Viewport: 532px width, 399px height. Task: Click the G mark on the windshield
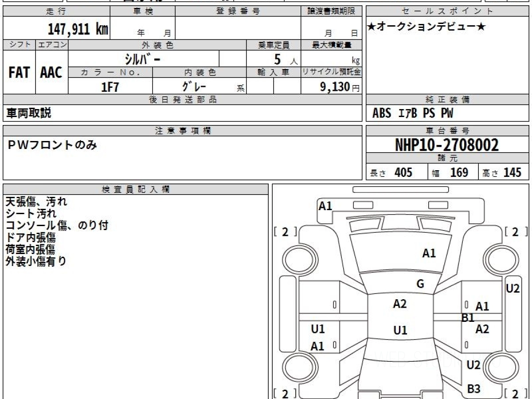coord(420,284)
